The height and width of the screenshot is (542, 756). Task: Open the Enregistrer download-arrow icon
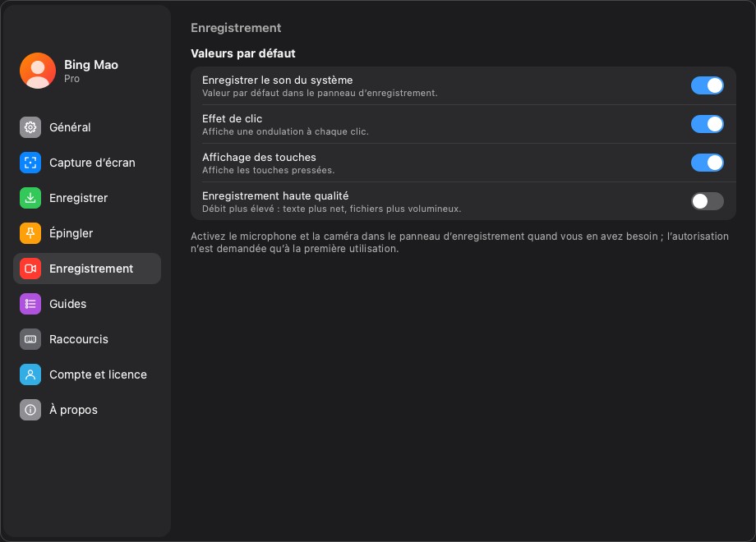[30, 198]
